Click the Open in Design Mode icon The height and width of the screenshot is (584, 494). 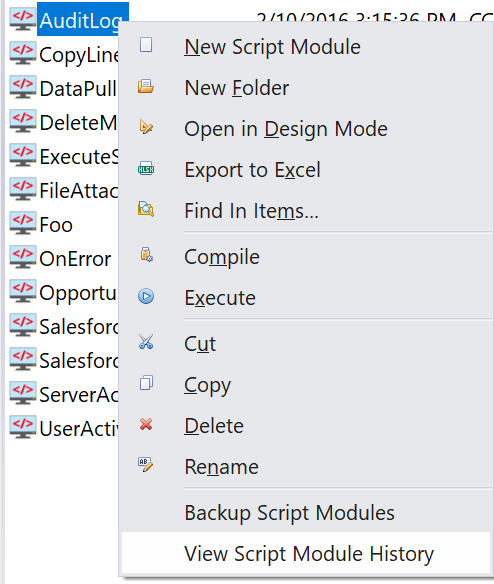(x=146, y=127)
